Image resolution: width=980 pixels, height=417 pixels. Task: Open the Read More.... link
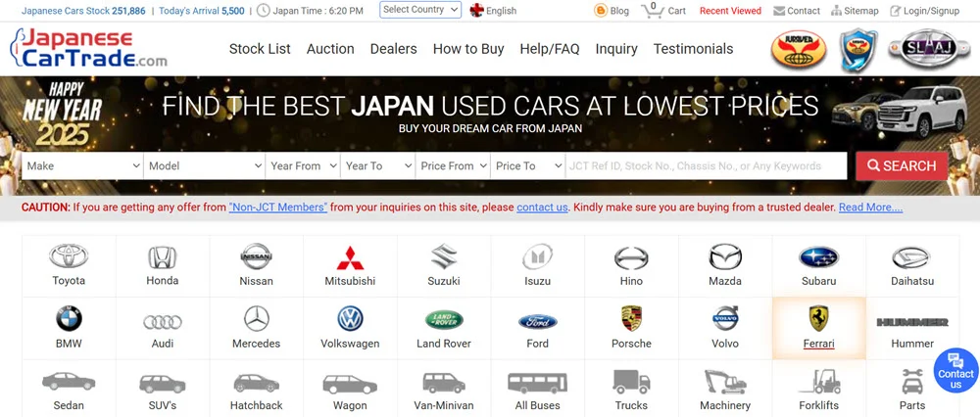click(870, 208)
